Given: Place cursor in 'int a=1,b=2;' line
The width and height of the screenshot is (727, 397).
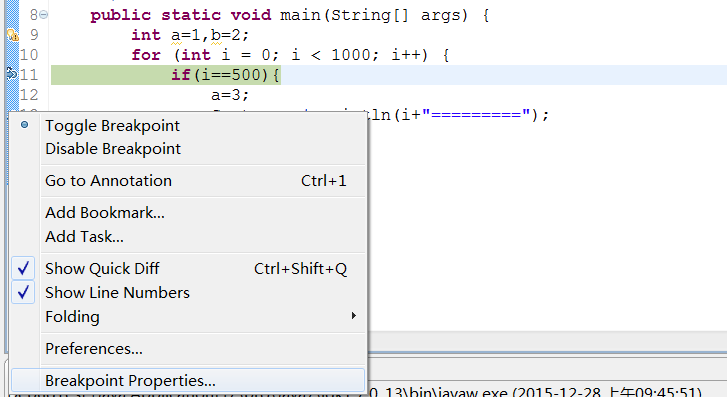Looking at the screenshot, I should pos(190,35).
